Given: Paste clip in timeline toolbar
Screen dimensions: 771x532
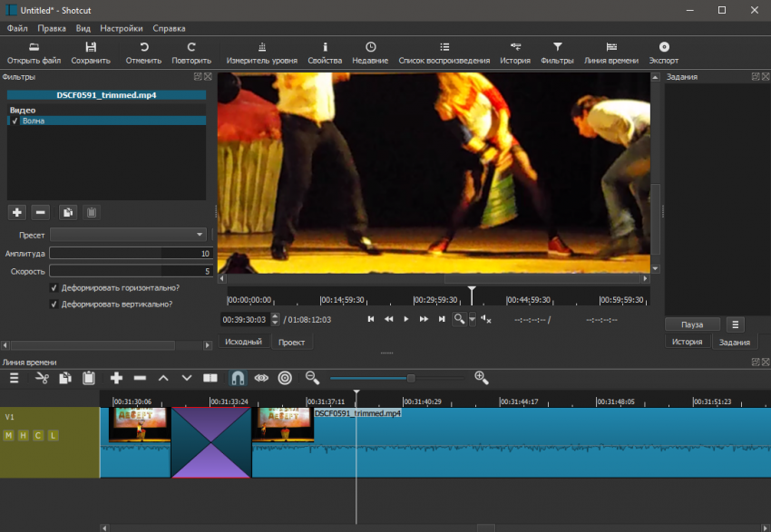Looking at the screenshot, I should pos(89,378).
